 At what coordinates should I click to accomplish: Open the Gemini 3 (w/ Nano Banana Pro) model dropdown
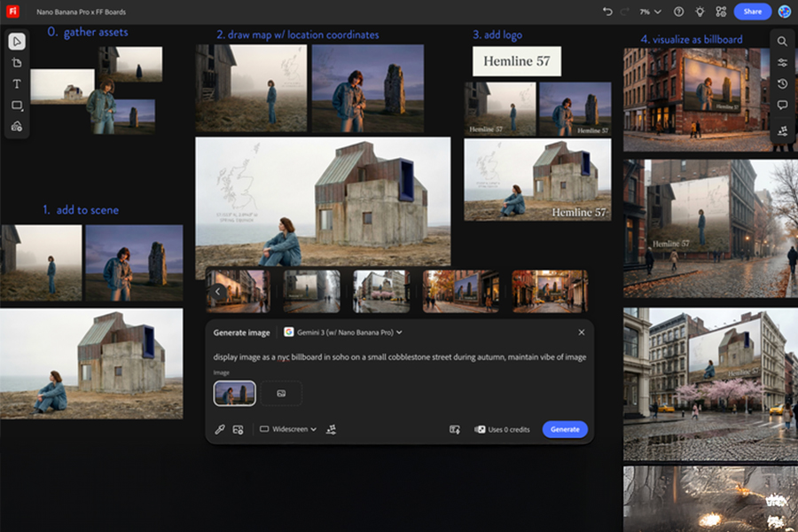tap(343, 332)
